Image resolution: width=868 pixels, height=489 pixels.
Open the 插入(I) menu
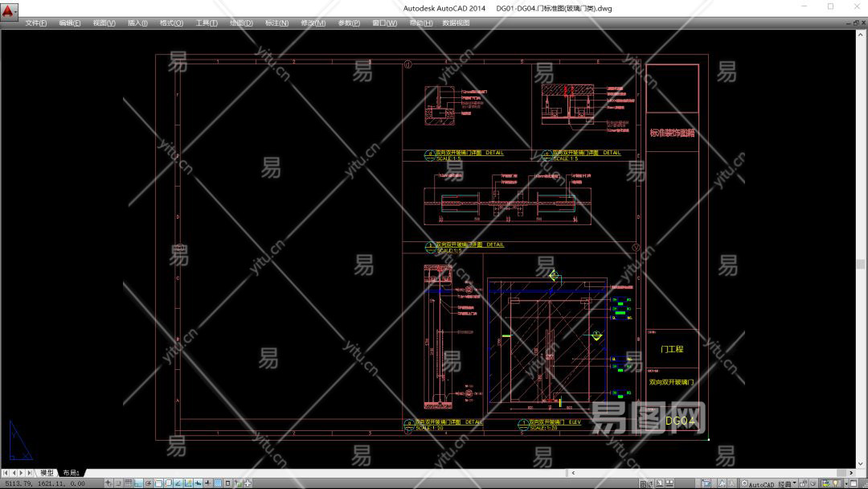tap(137, 23)
